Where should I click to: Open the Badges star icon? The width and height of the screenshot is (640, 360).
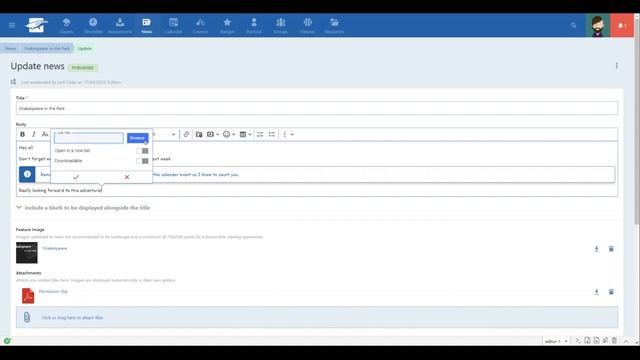(227, 25)
